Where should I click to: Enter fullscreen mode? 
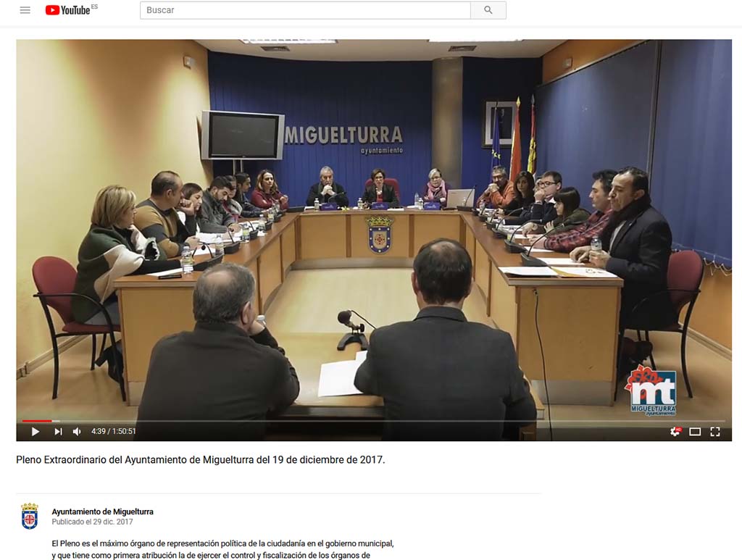(x=715, y=431)
